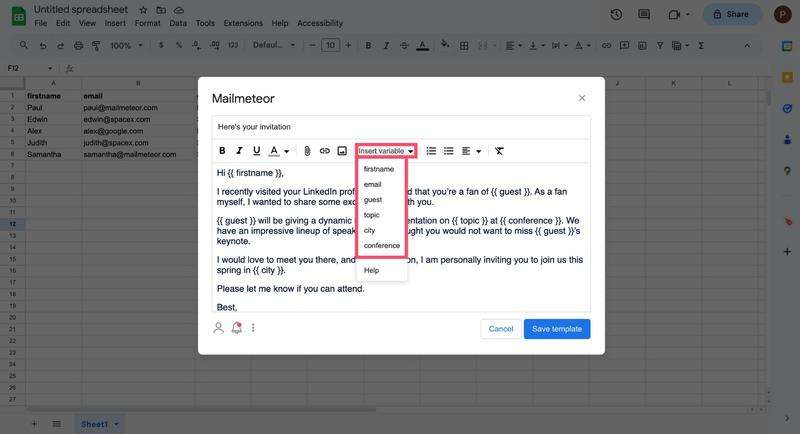Open three-dot more options in dialog
Viewport: 800px width, 434px height.
coord(253,328)
